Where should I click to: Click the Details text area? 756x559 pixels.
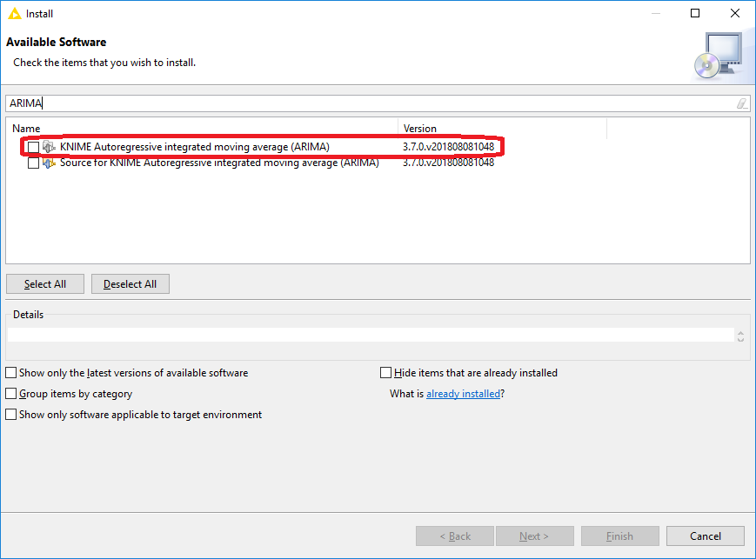371,335
